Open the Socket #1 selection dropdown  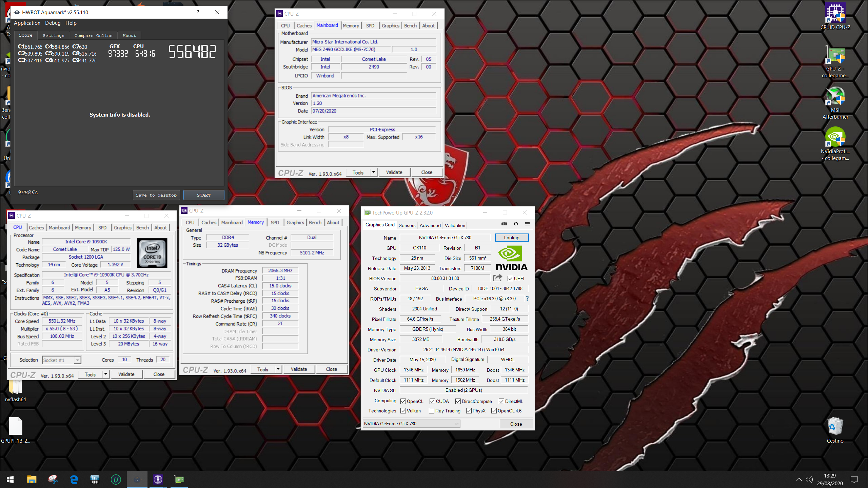tap(62, 360)
